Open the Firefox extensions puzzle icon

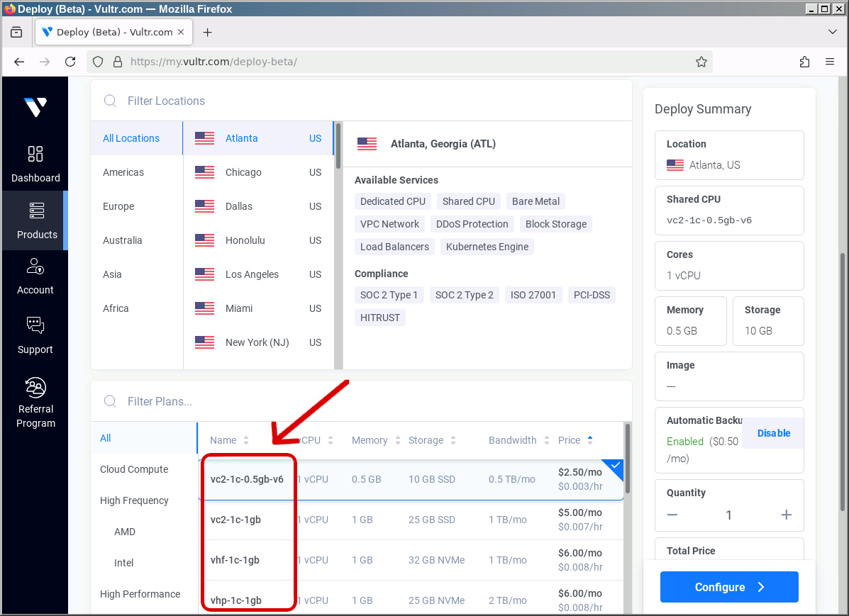804,62
